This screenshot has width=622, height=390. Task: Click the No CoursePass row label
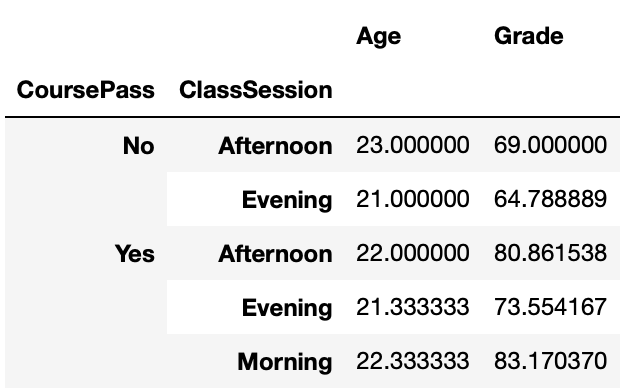pos(138,146)
